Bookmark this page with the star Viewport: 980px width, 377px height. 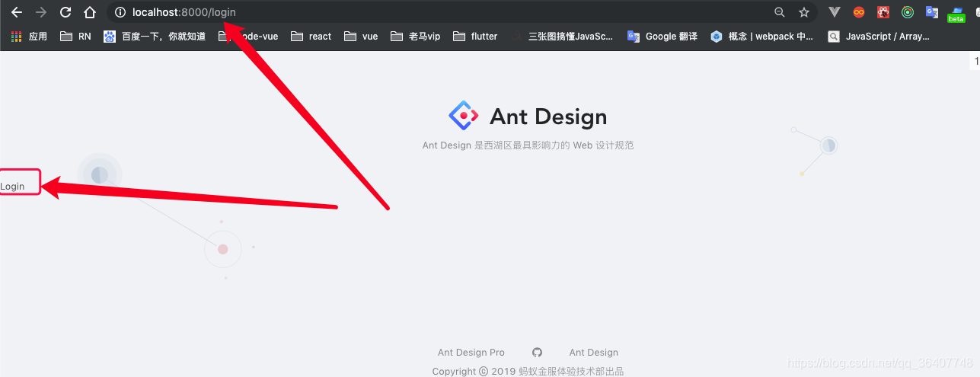pos(804,12)
